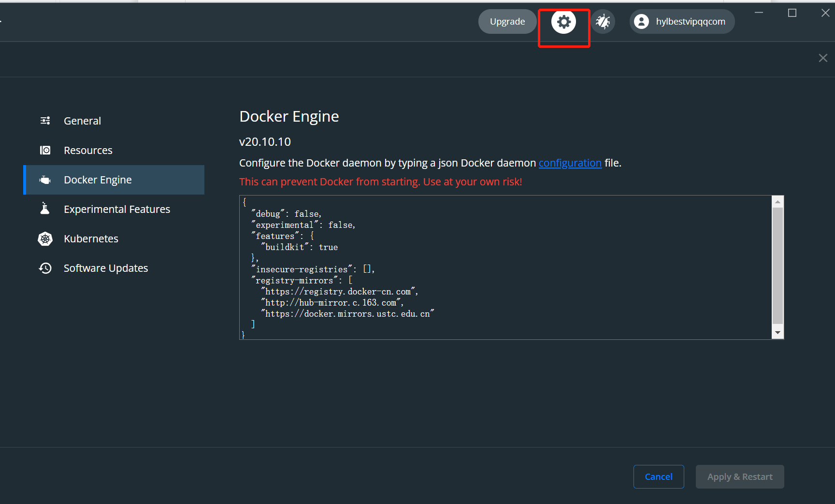Click the Docker Engine page heading

[289, 116]
